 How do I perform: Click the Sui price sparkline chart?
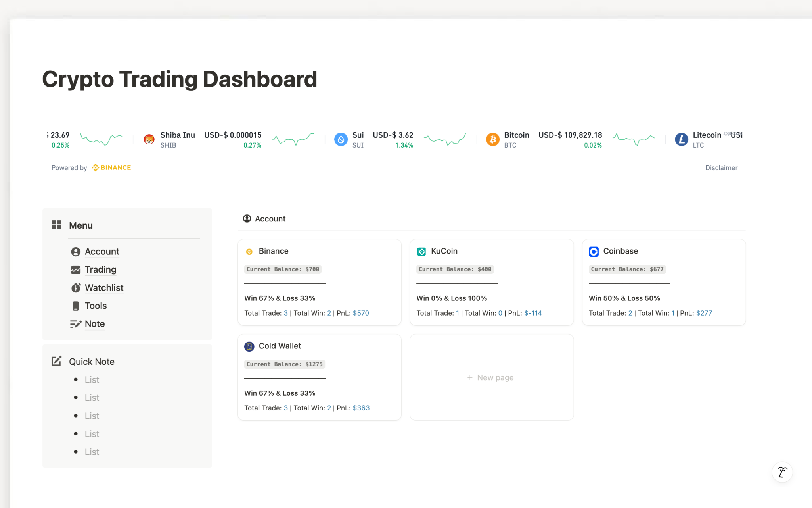tap(445, 139)
